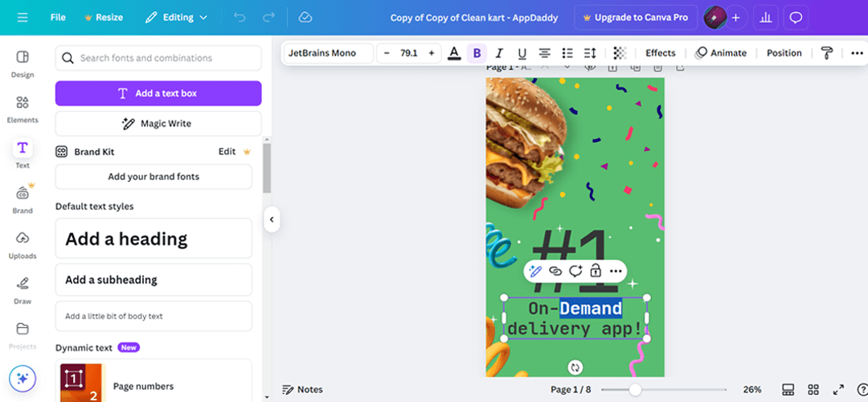868x402 pixels.
Task: Open the Canva AI assistant sparkle button
Action: [23, 379]
